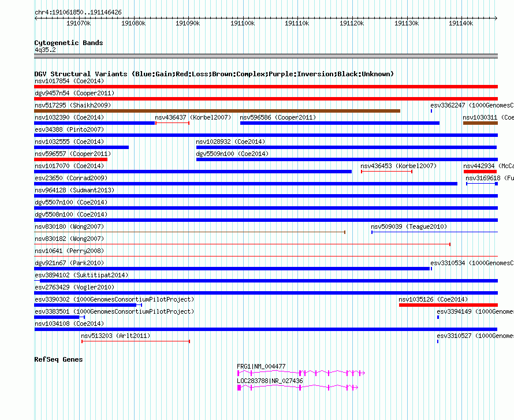This screenshot has width=514, height=420.
Task: Select nsv509039 (Teague2010) variant label
Action: point(409,226)
